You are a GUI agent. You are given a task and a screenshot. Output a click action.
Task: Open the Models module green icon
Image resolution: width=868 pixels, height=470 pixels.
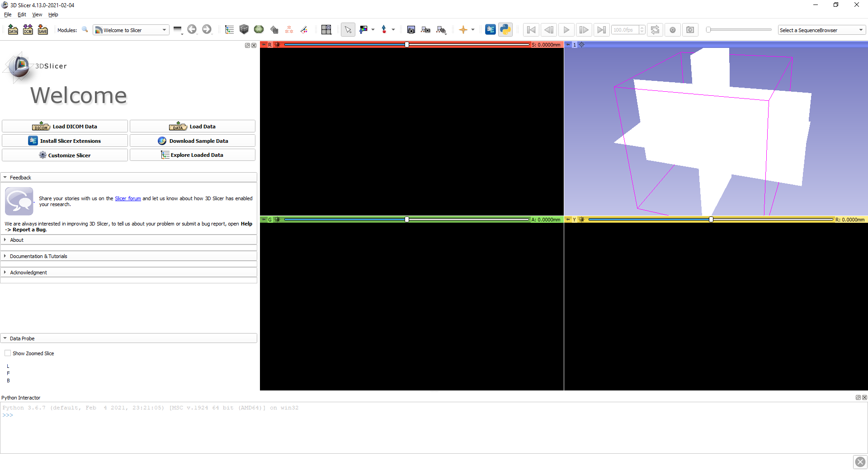(x=259, y=29)
